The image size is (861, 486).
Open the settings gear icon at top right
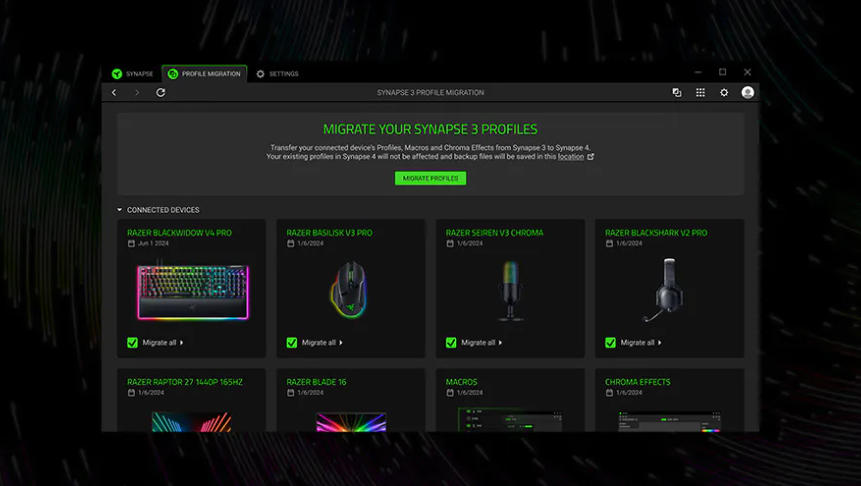[724, 93]
